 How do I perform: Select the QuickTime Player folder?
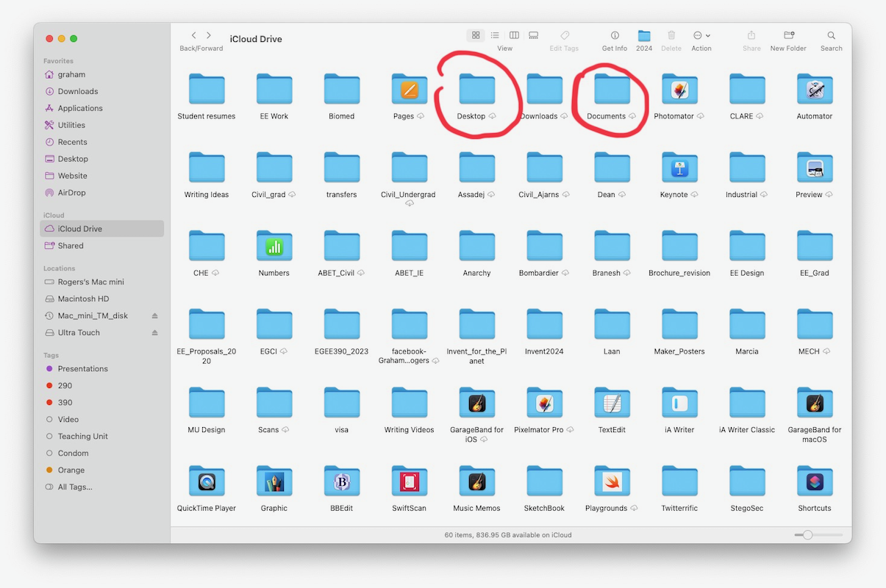click(207, 482)
